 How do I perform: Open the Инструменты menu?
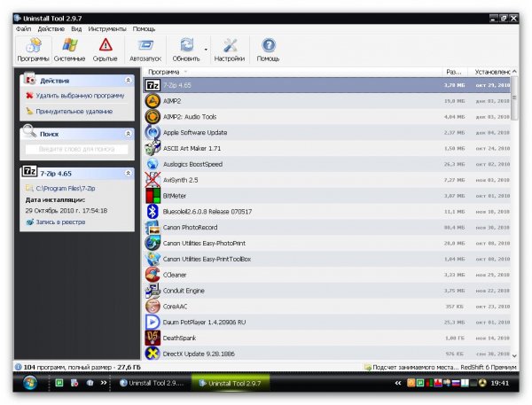(107, 29)
